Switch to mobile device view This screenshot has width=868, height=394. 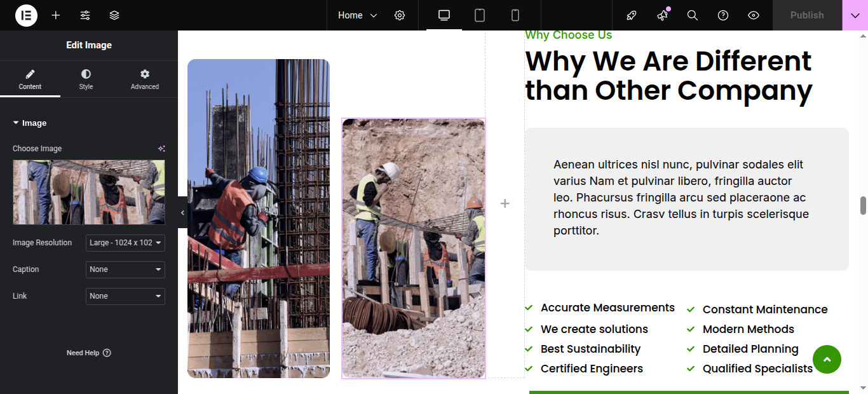[x=515, y=15]
